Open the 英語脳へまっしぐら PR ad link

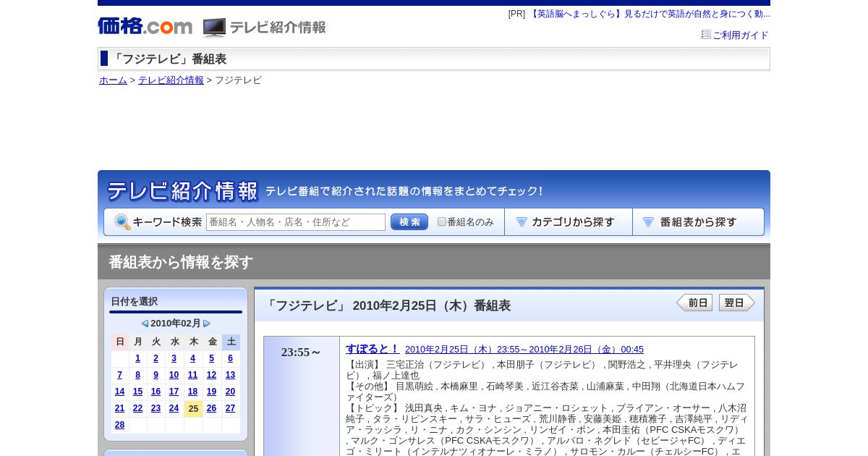click(650, 14)
